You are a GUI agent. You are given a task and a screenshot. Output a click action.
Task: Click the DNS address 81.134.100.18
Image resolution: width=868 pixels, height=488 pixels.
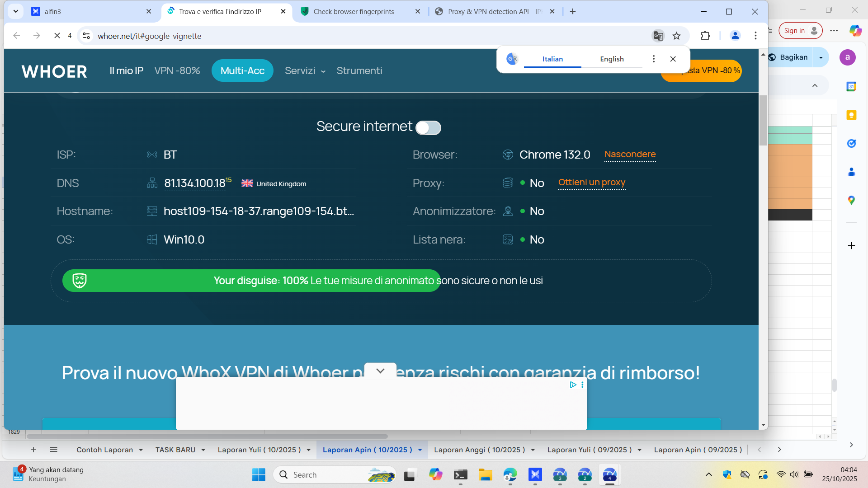(x=195, y=183)
